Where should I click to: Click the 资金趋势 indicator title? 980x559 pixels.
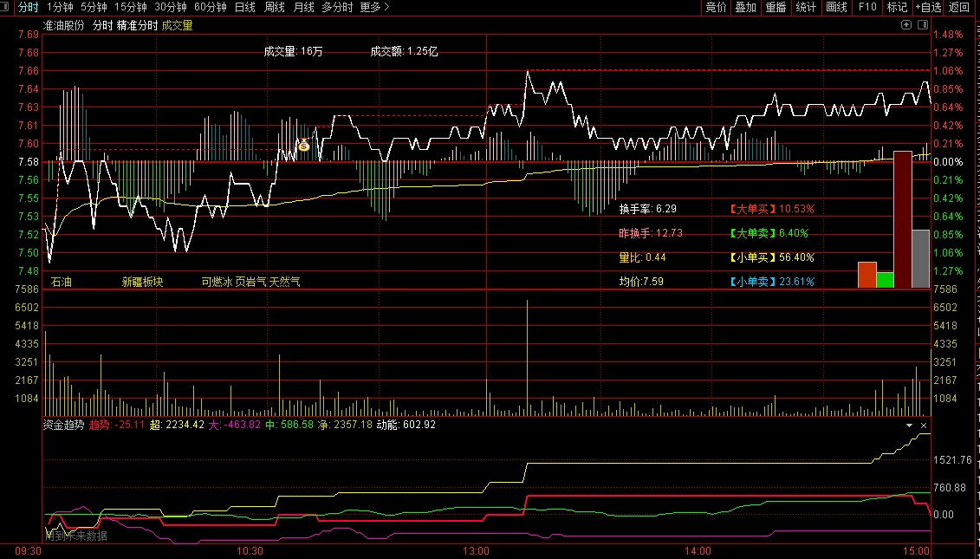click(64, 426)
